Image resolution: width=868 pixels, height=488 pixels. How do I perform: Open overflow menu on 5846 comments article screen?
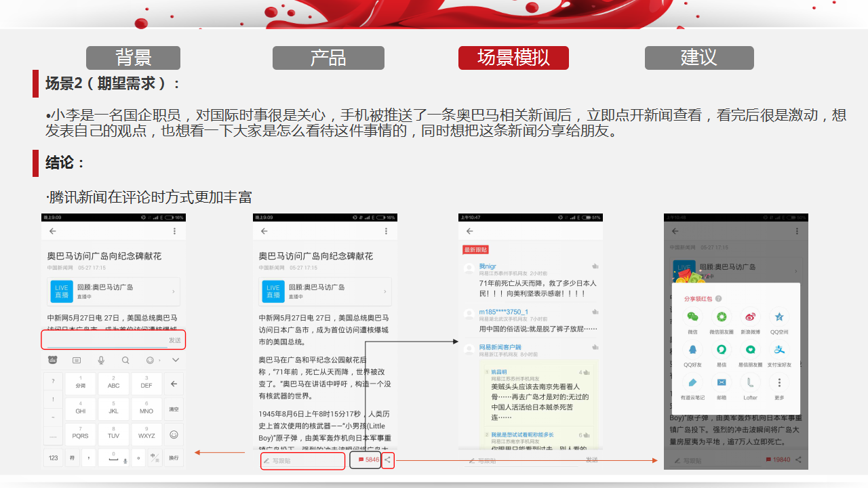tap(386, 231)
